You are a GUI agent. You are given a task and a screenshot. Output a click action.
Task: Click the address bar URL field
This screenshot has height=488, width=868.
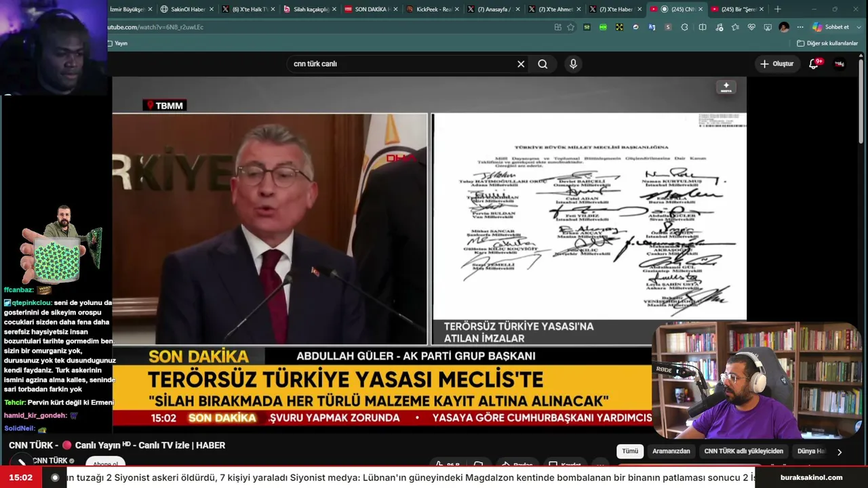click(x=329, y=27)
